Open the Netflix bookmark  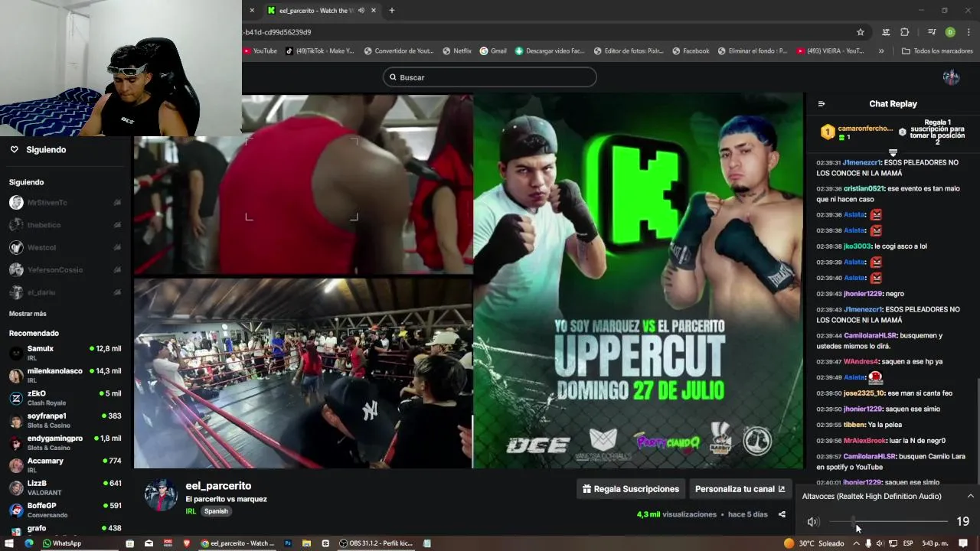point(457,51)
